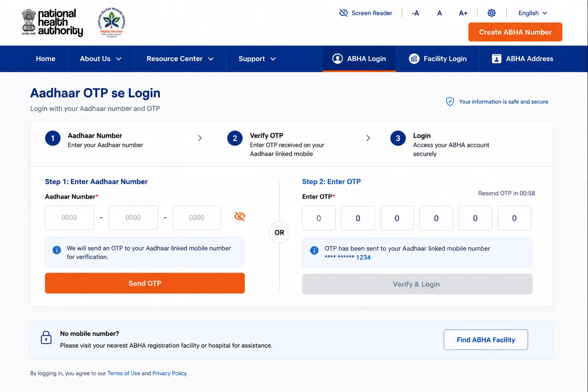Open the English language dropdown

point(532,13)
